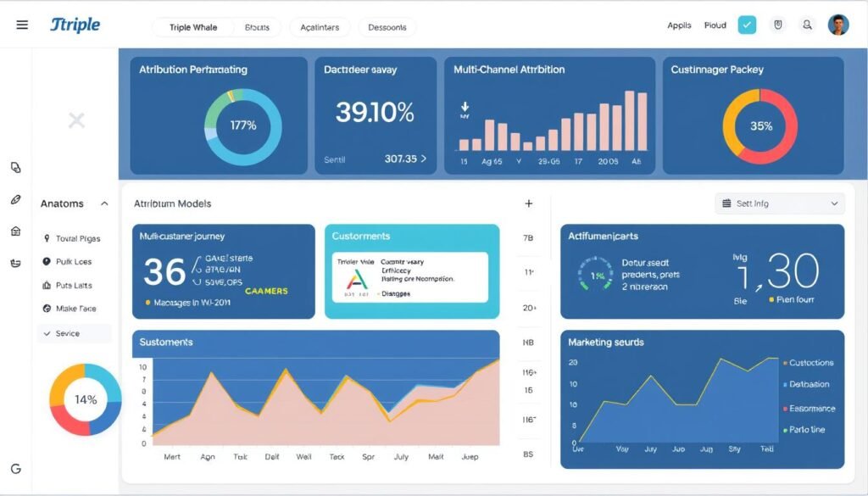Image resolution: width=868 pixels, height=496 pixels.
Task: Open the home icon in left sidebar
Action: click(x=14, y=231)
